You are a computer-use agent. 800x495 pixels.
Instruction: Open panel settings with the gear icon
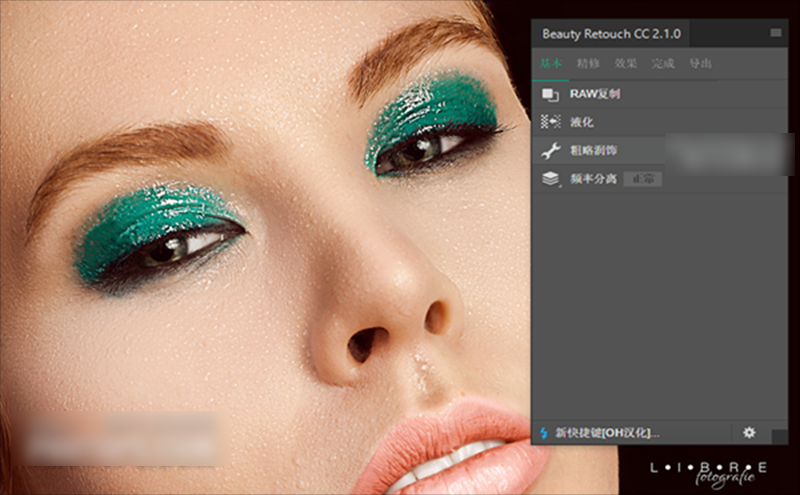click(749, 433)
